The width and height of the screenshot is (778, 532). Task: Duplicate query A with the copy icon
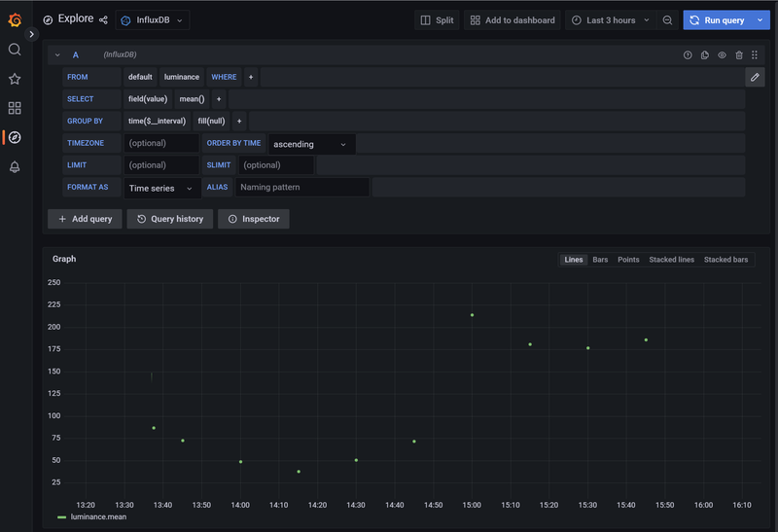[x=705, y=55]
